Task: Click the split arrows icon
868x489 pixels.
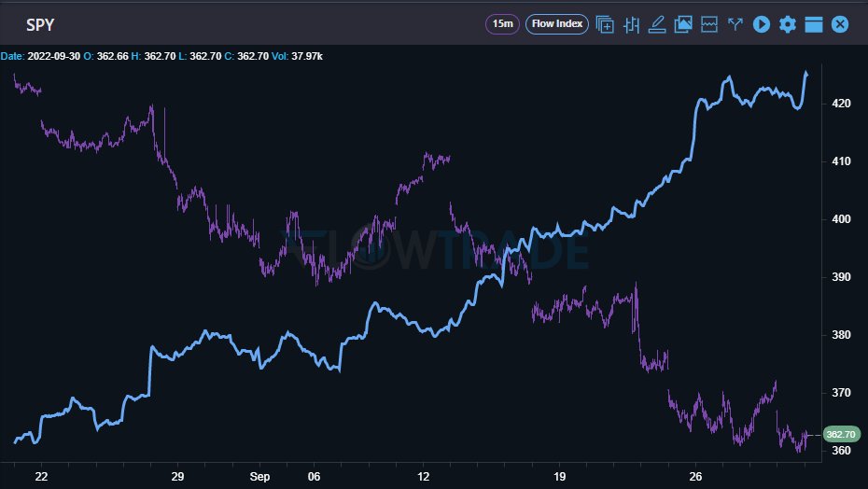Action: point(735,24)
